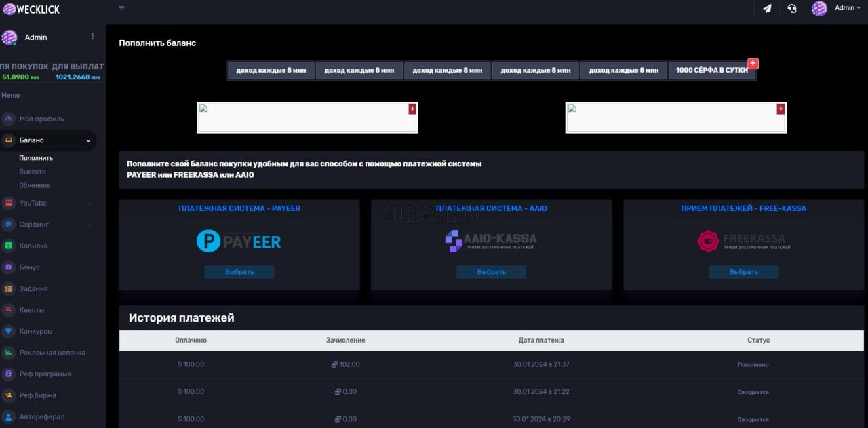The width and height of the screenshot is (868, 428).
Task: Open the Вывести submenu item
Action: click(x=33, y=171)
